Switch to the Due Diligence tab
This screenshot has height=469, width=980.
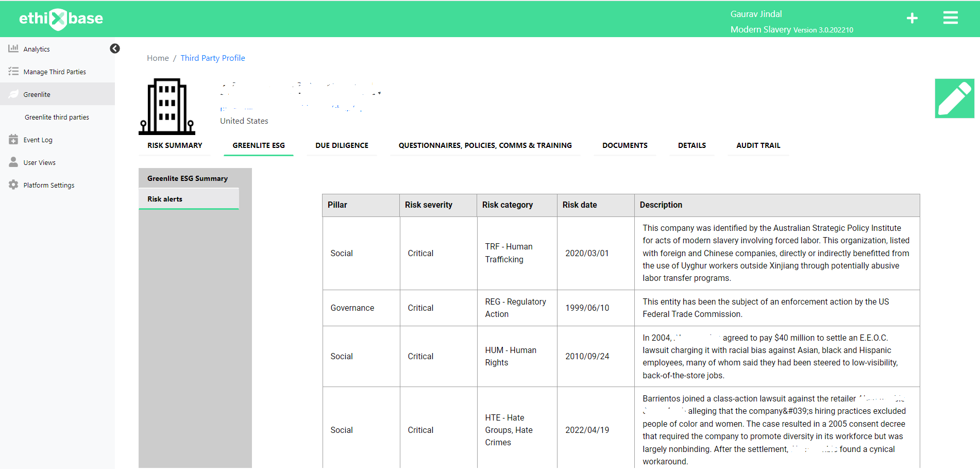pyautogui.click(x=342, y=145)
